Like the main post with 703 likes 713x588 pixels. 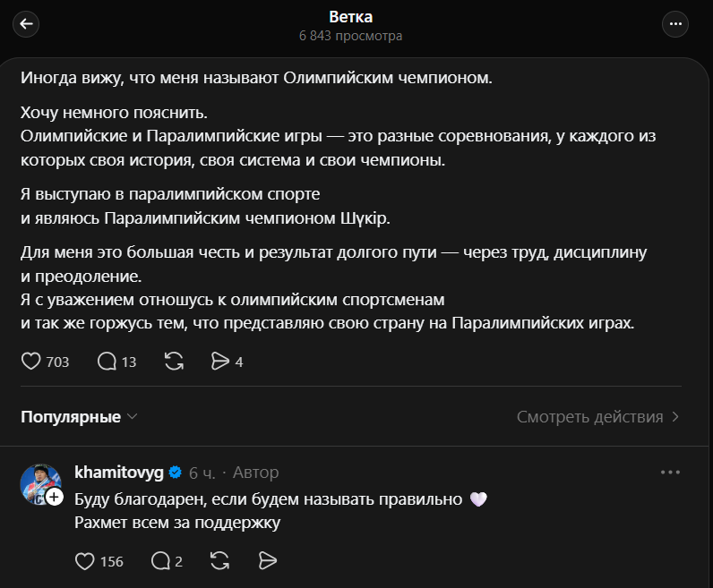[x=31, y=362]
